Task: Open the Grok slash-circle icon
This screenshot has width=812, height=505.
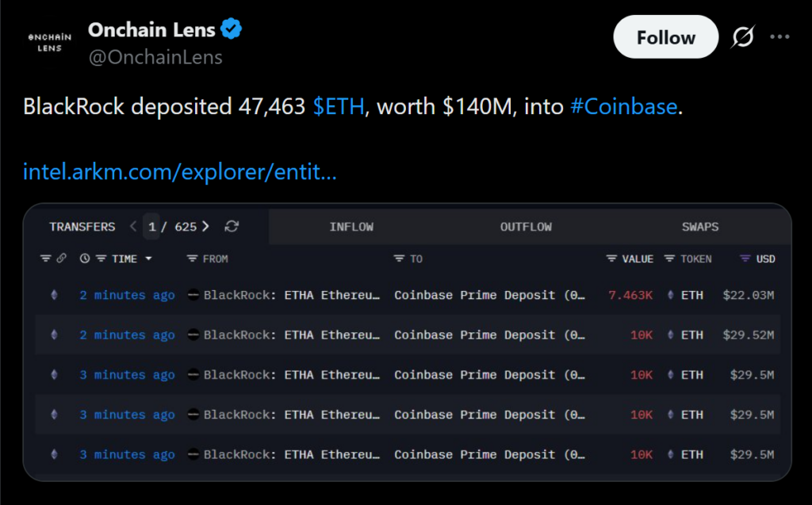Action: pos(743,37)
